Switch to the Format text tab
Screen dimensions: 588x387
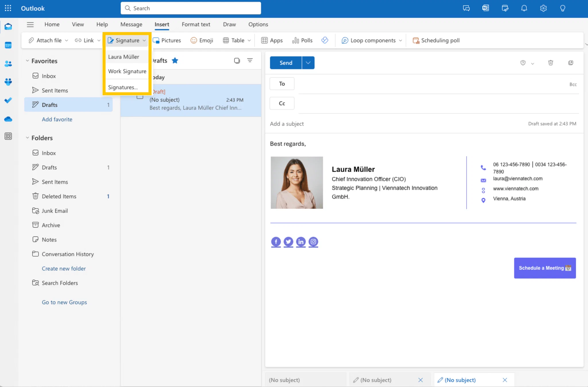tap(196, 24)
